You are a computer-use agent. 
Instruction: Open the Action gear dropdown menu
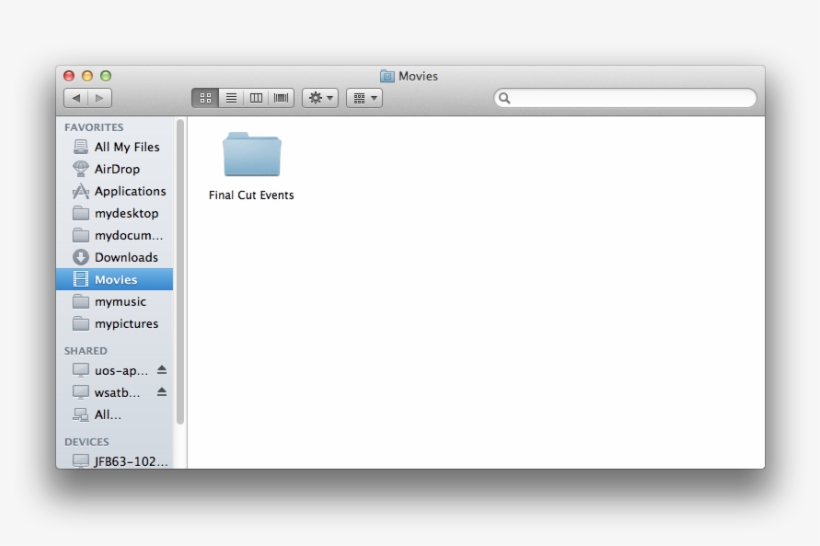point(321,98)
